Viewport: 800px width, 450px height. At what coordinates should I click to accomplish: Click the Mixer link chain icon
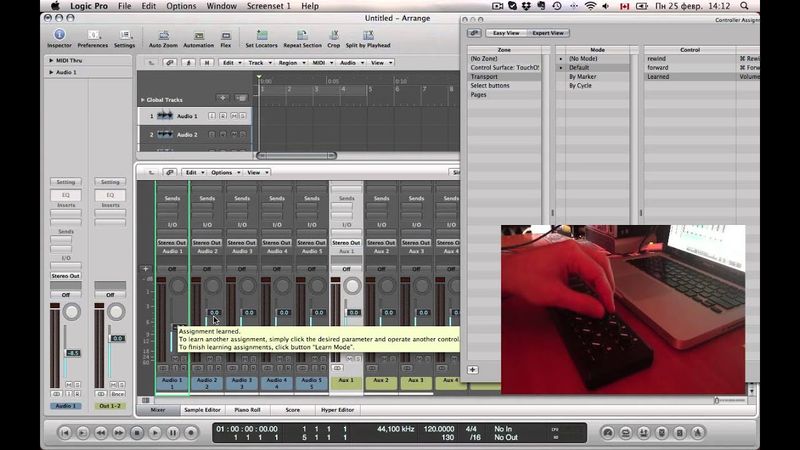[x=170, y=172]
